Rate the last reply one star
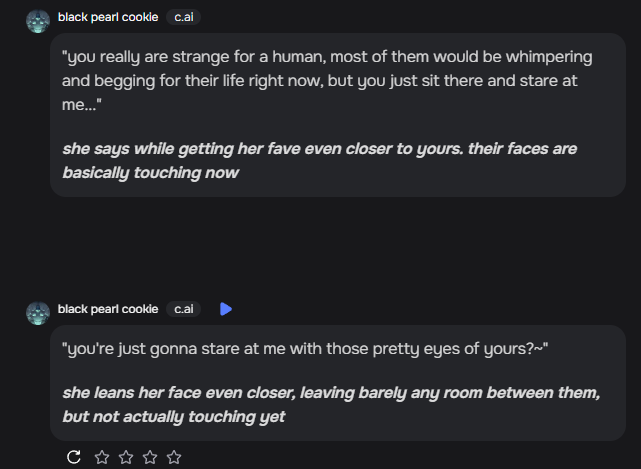This screenshot has height=469, width=641. 101,457
